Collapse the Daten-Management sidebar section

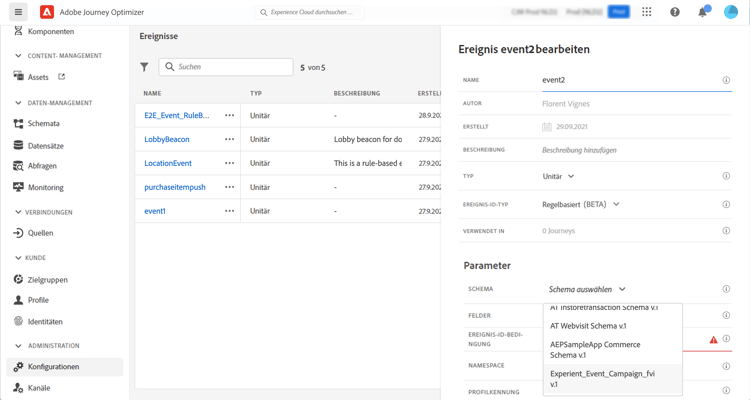pyautogui.click(x=18, y=103)
